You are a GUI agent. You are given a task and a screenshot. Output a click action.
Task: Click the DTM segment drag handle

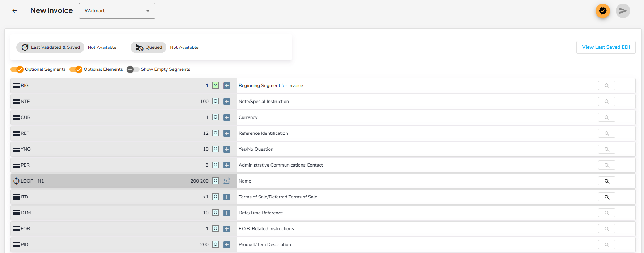point(16,213)
